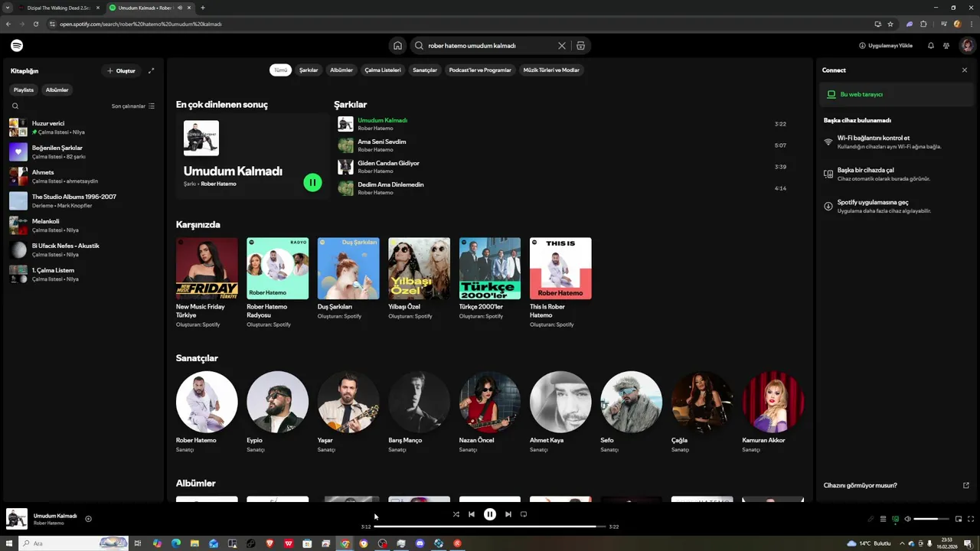This screenshot has height=551, width=980.
Task: Go to Home using the house icon
Action: (397, 46)
